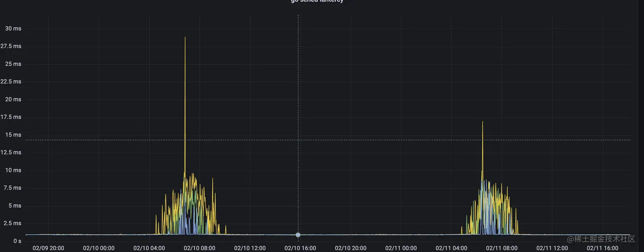Click the 02/11 12:00 time label
Viewport: 644px width, 252px height.
click(x=552, y=248)
